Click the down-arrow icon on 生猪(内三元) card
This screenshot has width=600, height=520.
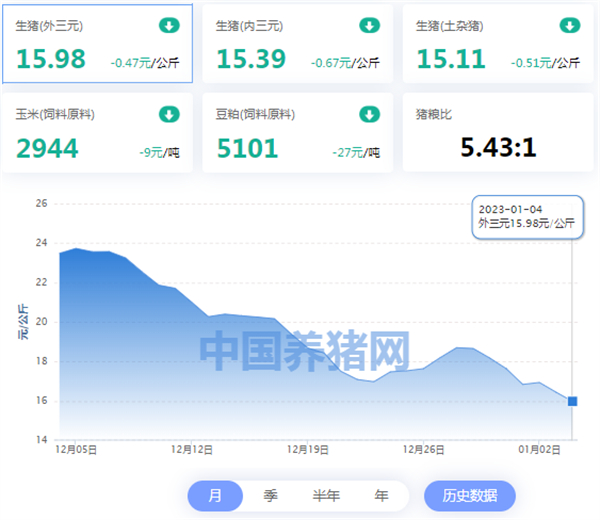[x=369, y=26]
